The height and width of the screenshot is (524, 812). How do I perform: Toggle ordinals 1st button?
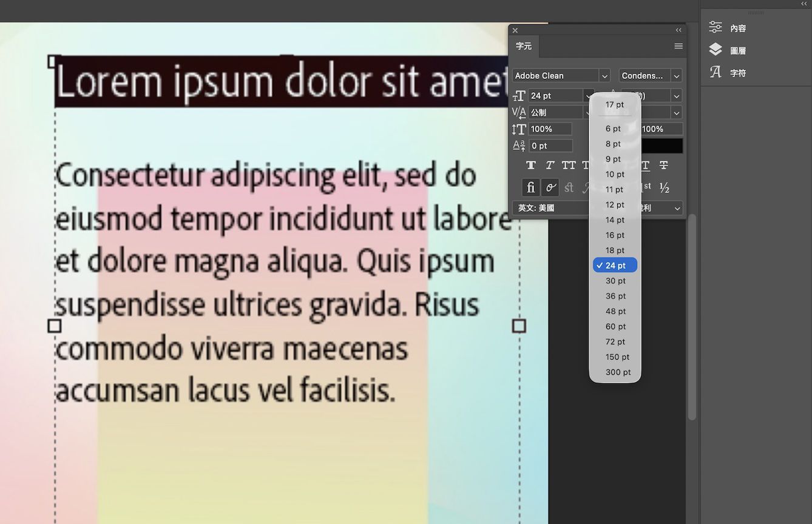(646, 188)
